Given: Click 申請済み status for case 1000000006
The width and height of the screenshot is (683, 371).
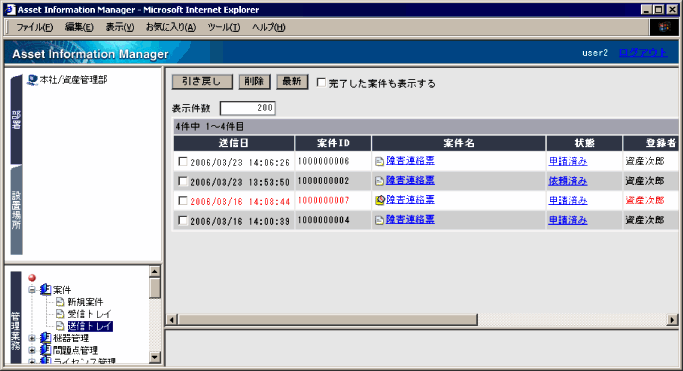Looking at the screenshot, I should click(x=568, y=161).
